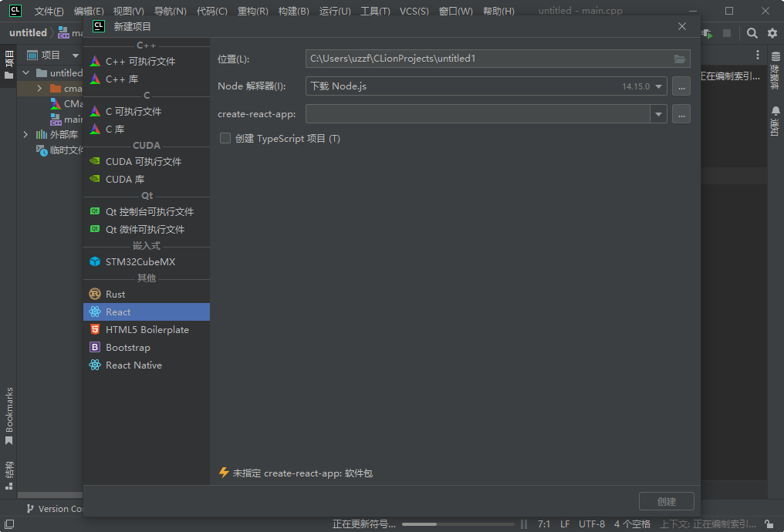Click the 创建 button
Viewport: 784px width, 532px height.
(667, 501)
